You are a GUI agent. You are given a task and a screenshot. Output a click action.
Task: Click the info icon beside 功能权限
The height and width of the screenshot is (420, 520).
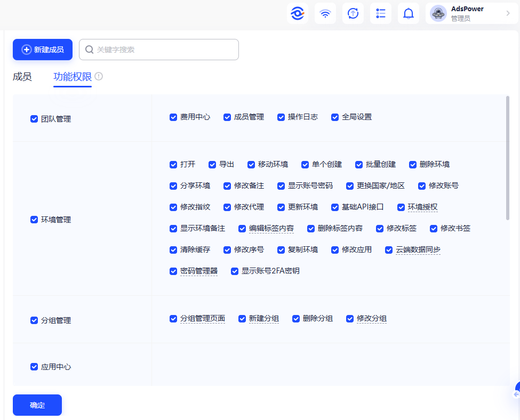(99, 76)
